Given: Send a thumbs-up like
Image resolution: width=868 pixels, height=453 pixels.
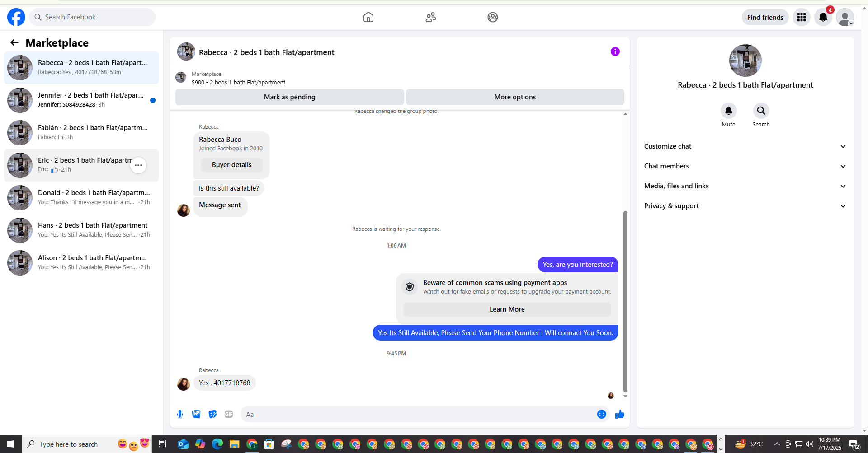Looking at the screenshot, I should click(620, 414).
